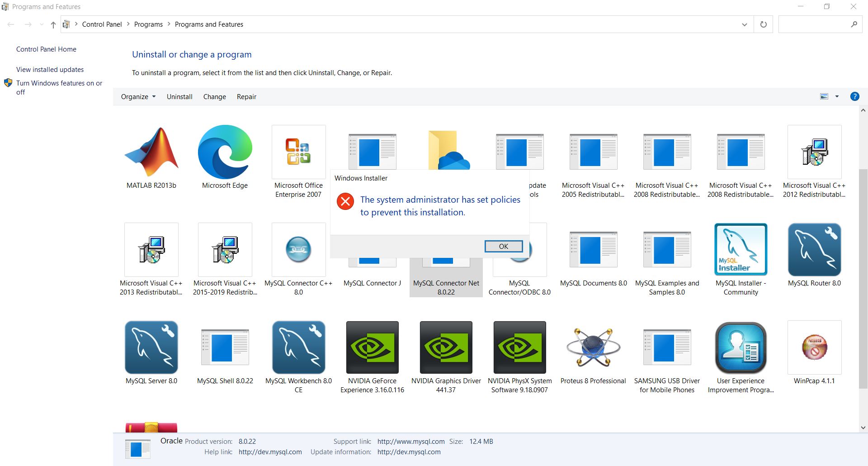Viewport: 868px width, 466px height.
Task: Select NVIDIA Graphics Driver 441.37 icon
Action: (x=446, y=347)
